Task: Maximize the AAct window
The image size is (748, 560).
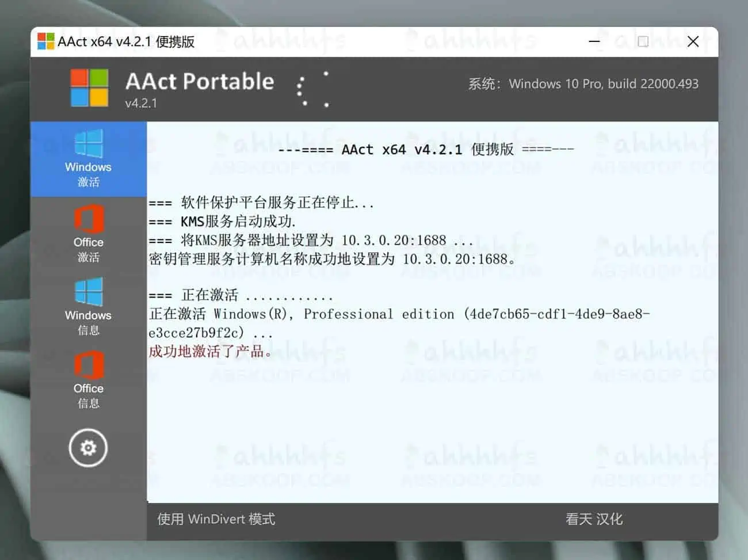Action: (643, 41)
